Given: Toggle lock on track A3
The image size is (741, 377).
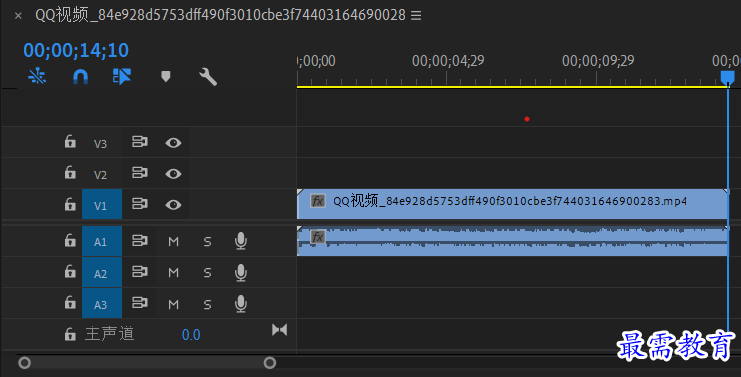Looking at the screenshot, I should 70,302.
